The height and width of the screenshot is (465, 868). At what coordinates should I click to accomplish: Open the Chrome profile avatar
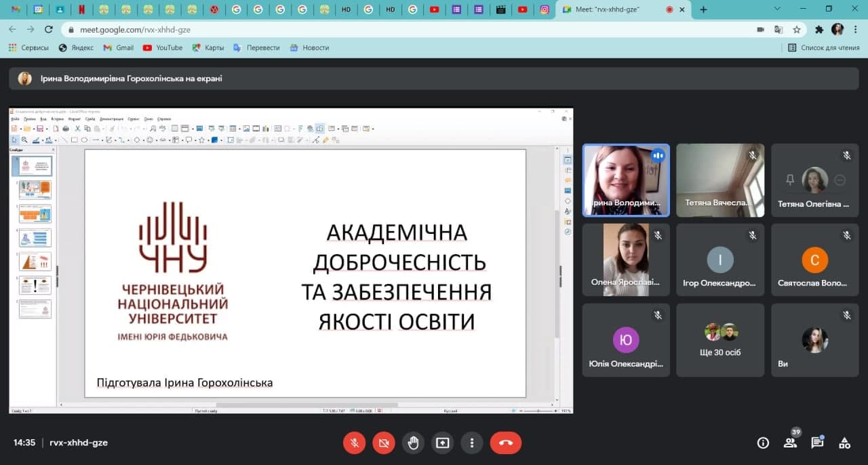837,29
